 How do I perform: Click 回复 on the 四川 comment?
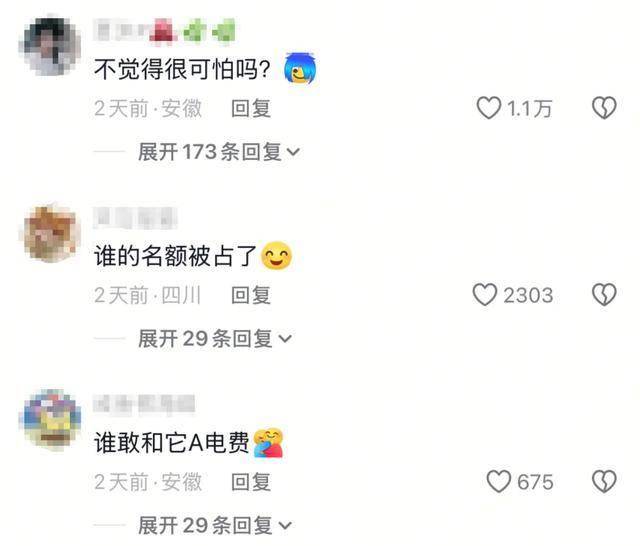pyautogui.click(x=251, y=295)
